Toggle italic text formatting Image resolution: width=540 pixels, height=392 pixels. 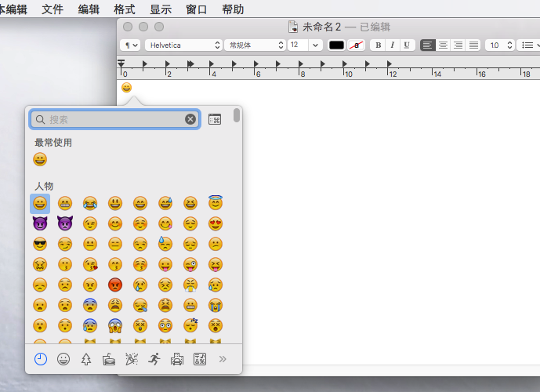(393, 45)
